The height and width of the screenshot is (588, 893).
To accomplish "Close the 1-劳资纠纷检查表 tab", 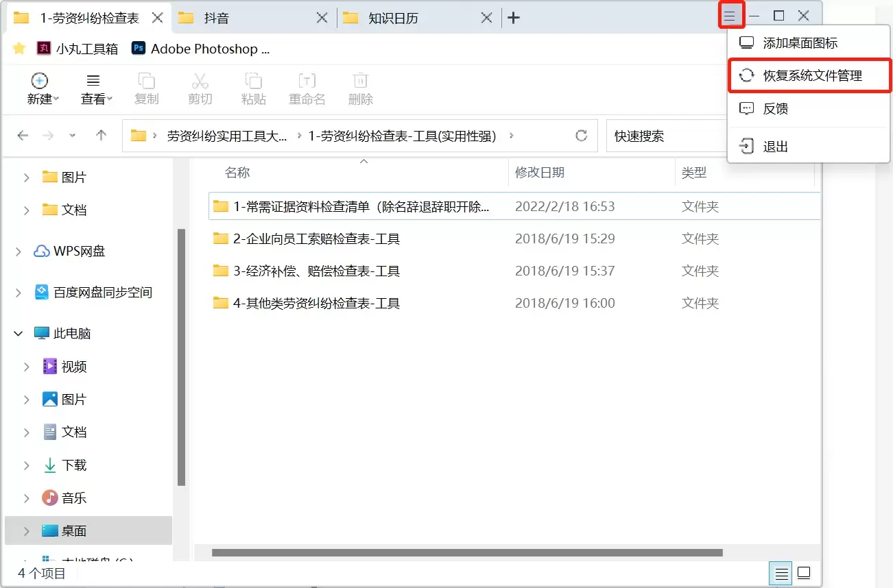I will tap(157, 18).
